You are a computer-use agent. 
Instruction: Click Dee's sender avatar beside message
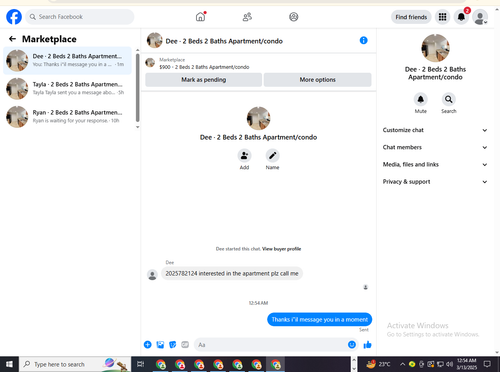(152, 275)
